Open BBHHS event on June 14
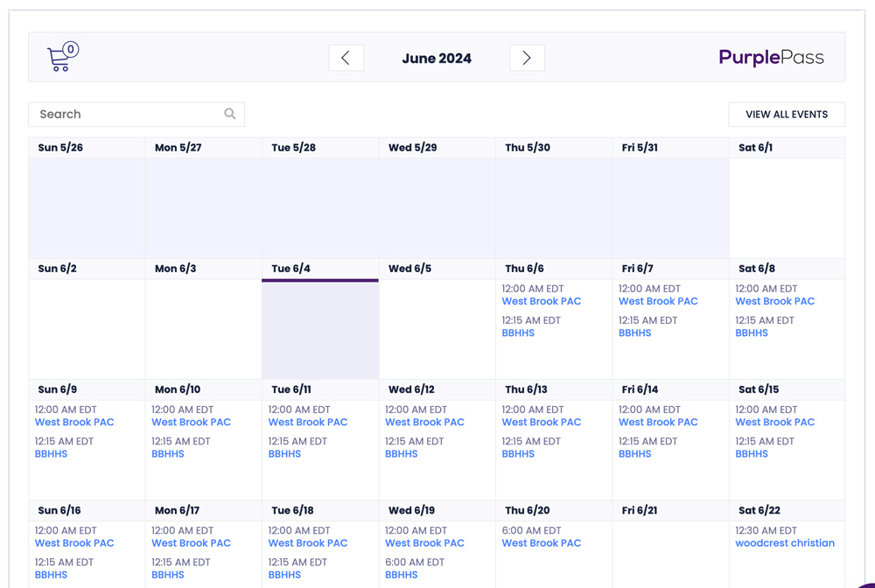 coord(634,453)
